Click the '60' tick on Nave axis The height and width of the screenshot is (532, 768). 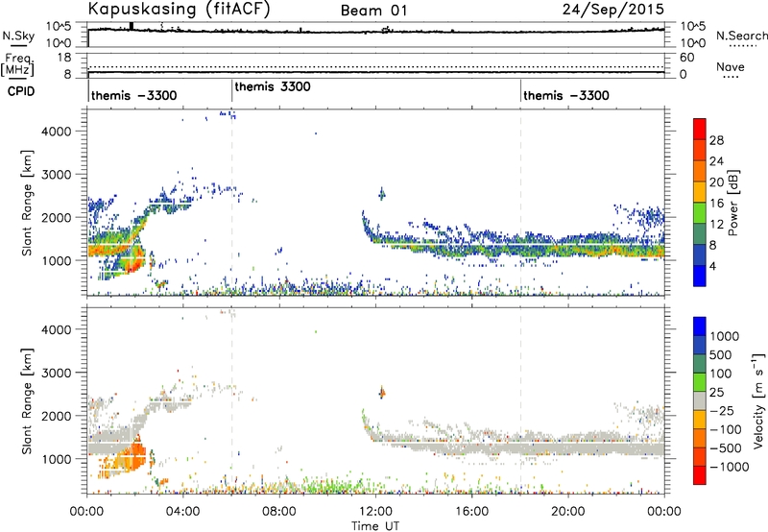tap(687, 58)
